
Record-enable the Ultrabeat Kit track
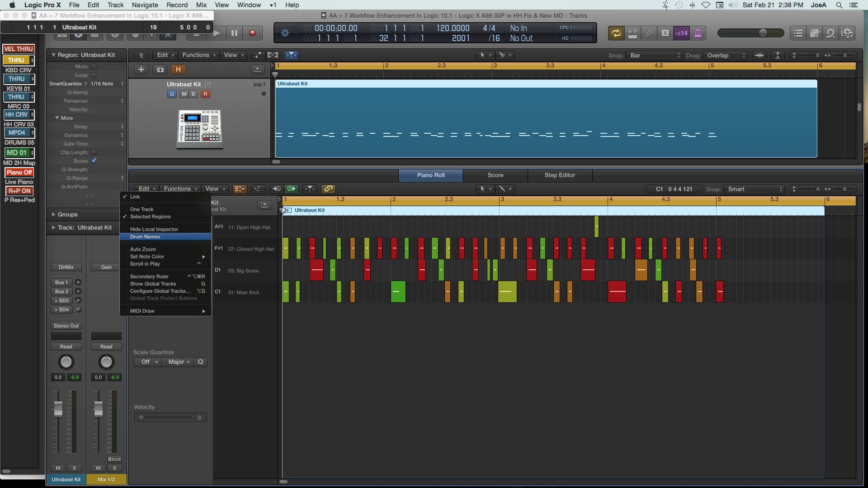coord(205,94)
